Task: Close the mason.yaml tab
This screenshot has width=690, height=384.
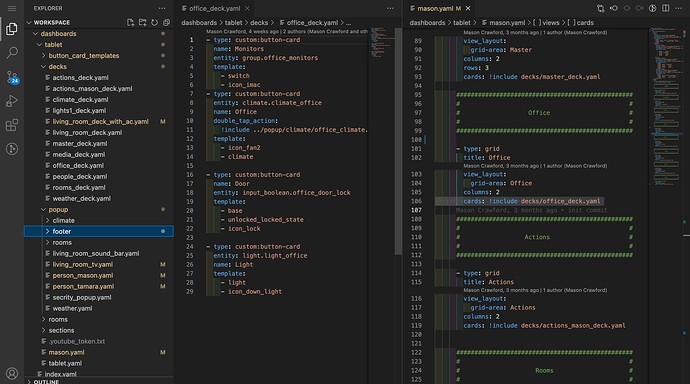Action: click(x=468, y=8)
